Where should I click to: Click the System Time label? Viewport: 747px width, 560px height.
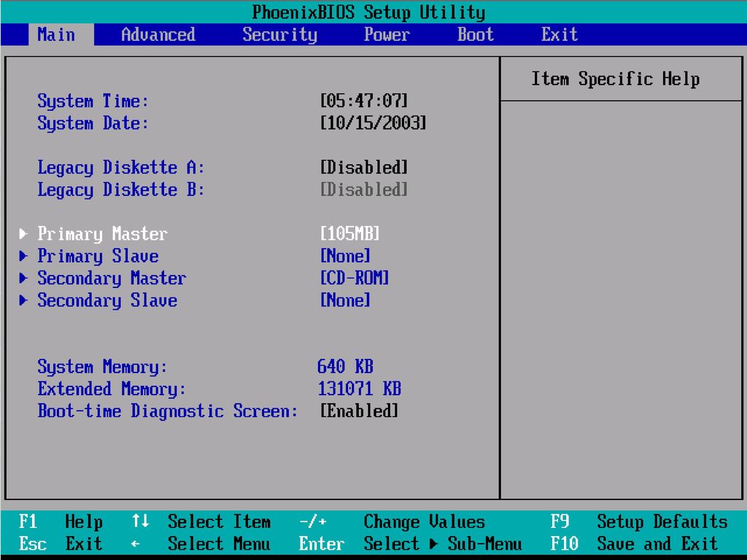93,101
